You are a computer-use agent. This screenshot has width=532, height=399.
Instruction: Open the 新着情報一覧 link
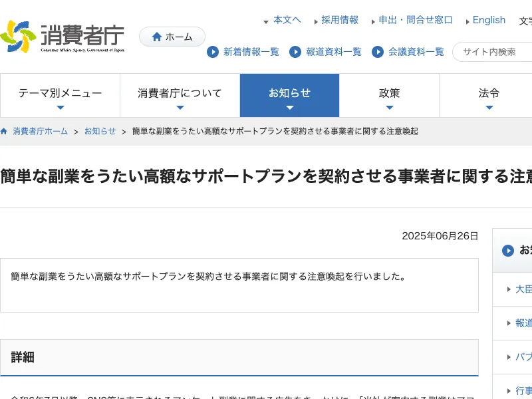click(251, 52)
